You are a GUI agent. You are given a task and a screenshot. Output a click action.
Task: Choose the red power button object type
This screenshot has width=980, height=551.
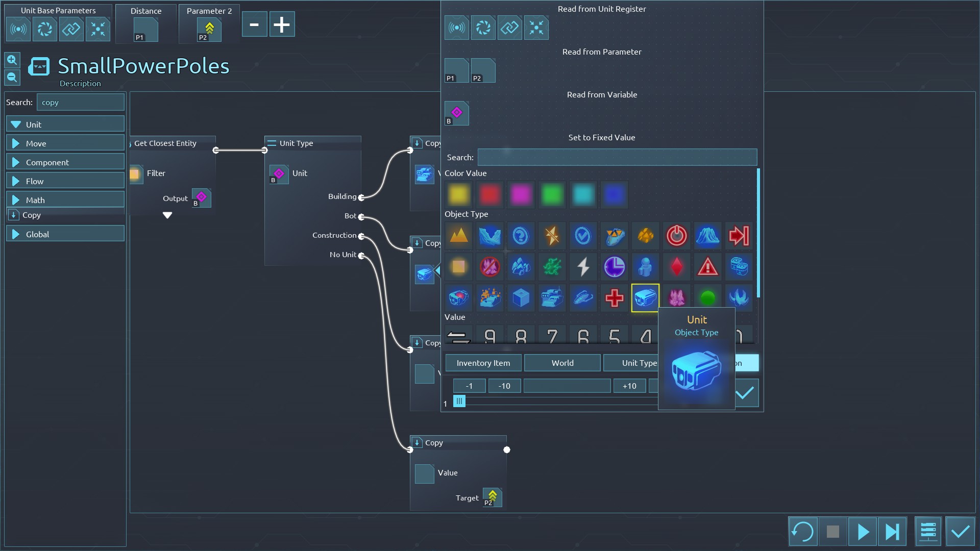click(676, 236)
